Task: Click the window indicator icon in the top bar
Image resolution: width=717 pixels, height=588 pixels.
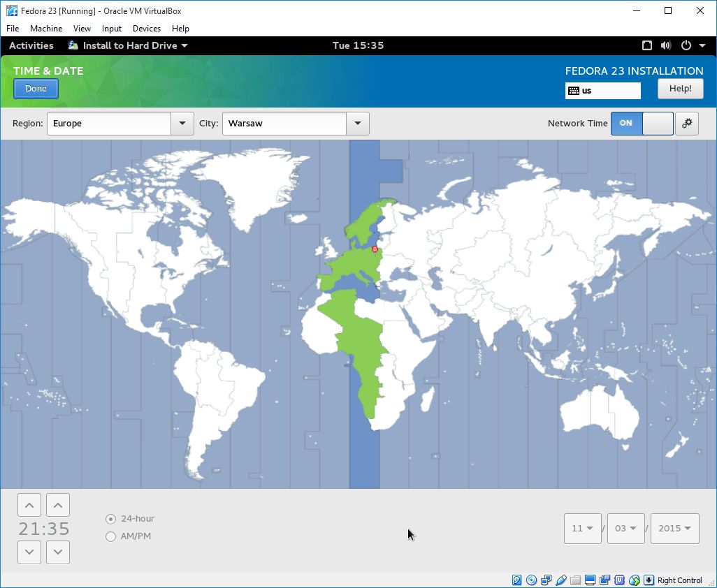Action: point(646,45)
